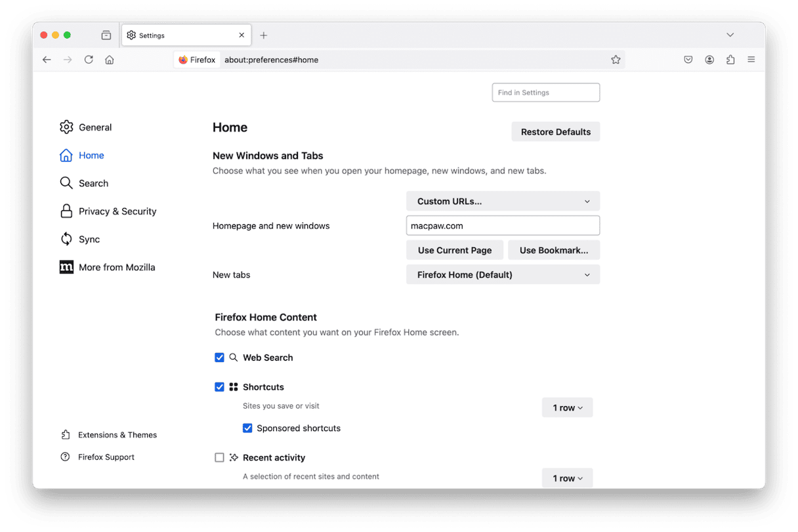This screenshot has width=798, height=532.
Task: Change Shortcuts row count dropdown
Action: 567,408
